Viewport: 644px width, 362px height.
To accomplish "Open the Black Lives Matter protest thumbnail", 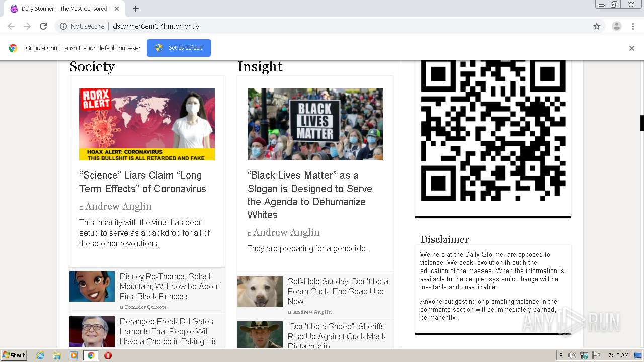I will [x=315, y=125].
